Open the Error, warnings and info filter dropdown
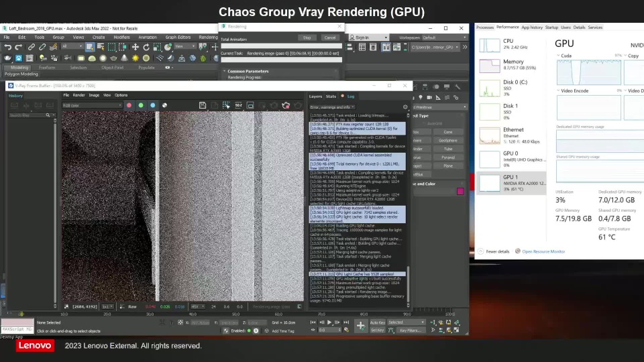 (x=331, y=107)
